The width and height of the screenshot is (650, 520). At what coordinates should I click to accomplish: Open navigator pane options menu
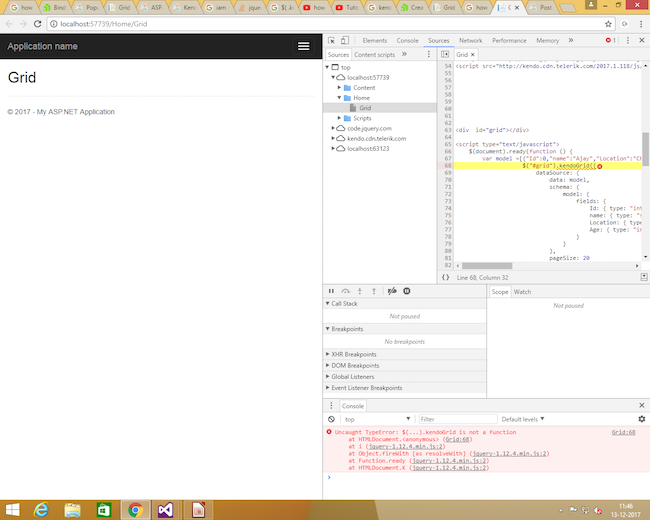click(x=429, y=54)
